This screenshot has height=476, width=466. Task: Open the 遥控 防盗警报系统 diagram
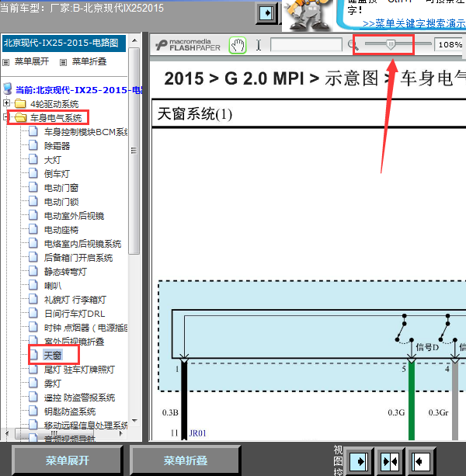pyautogui.click(x=79, y=398)
